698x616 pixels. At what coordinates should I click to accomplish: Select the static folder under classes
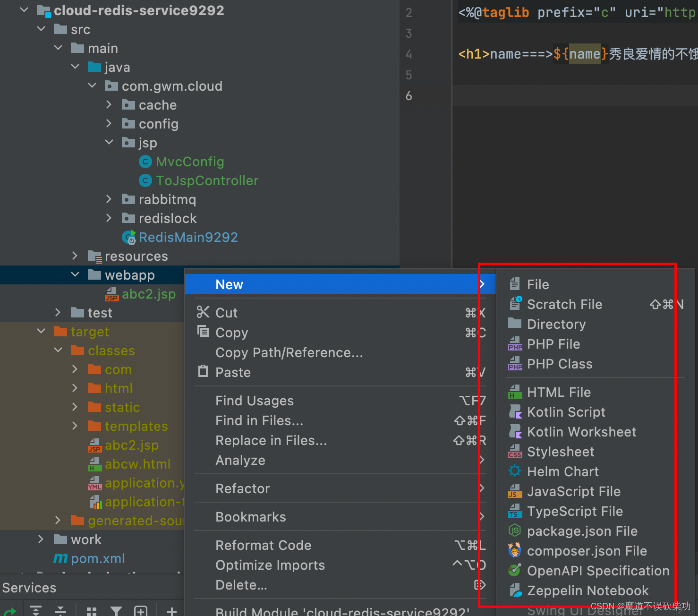pyautogui.click(x=122, y=407)
